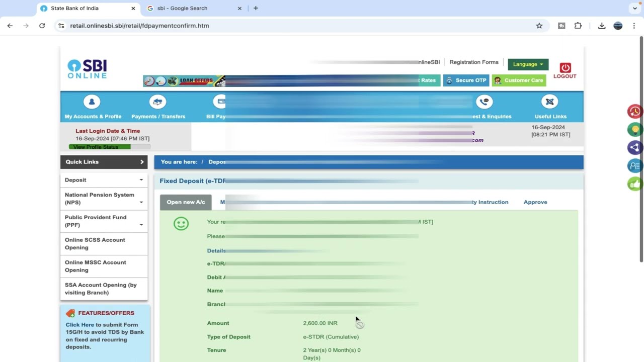The width and height of the screenshot is (644, 362).
Task: Click Here link for Form 15G/H
Action: (80, 325)
